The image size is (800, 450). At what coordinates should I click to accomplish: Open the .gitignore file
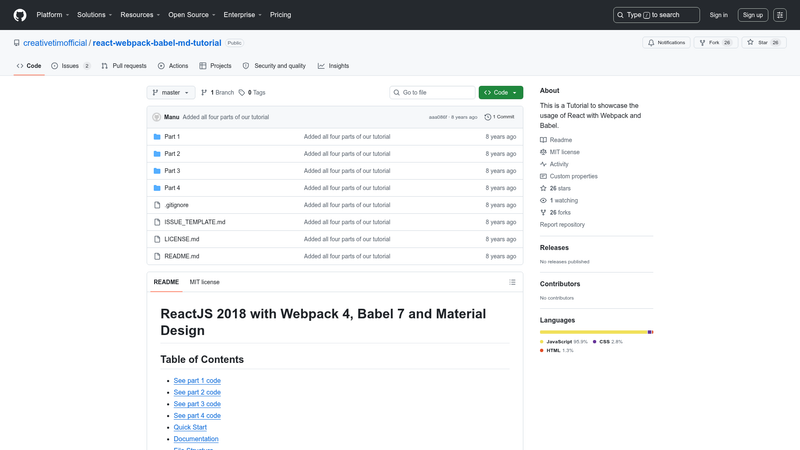click(x=177, y=205)
